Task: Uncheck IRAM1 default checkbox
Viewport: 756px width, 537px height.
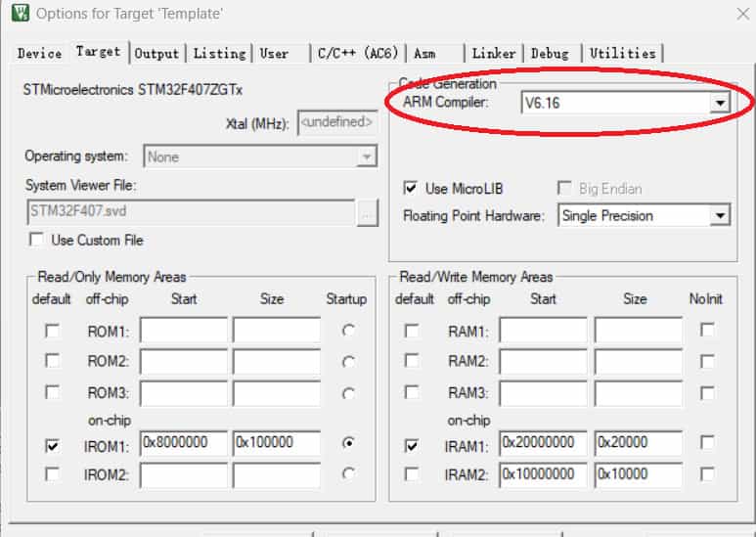Action: coord(412,446)
